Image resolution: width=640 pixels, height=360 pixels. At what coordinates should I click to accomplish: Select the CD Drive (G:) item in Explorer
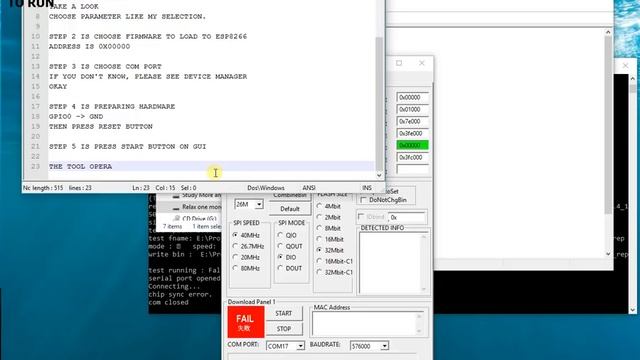196,218
